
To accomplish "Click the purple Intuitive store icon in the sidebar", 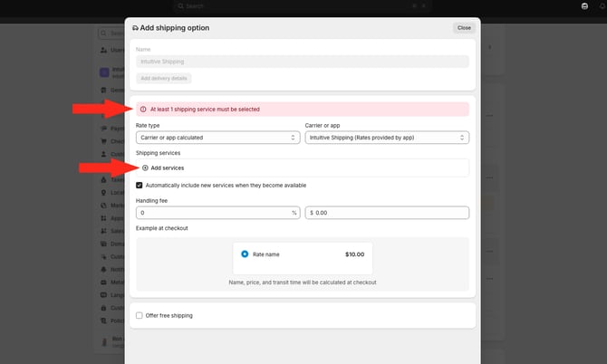I will 104,72.
